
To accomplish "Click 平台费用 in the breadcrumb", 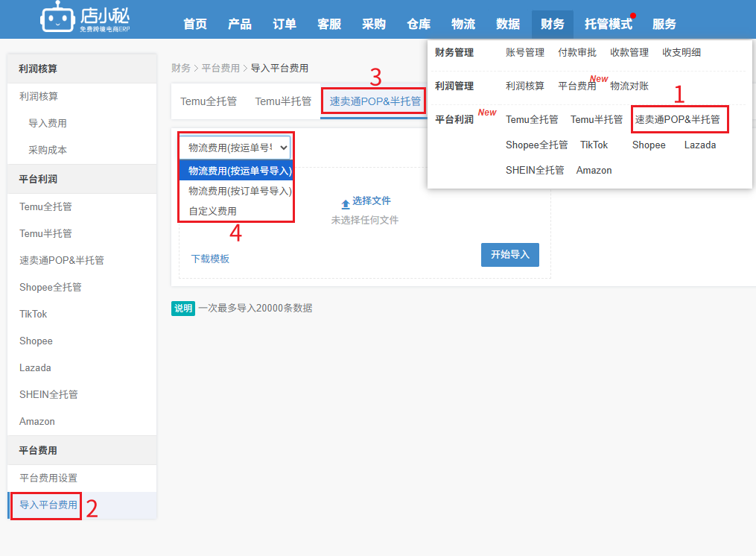I will tap(220, 68).
